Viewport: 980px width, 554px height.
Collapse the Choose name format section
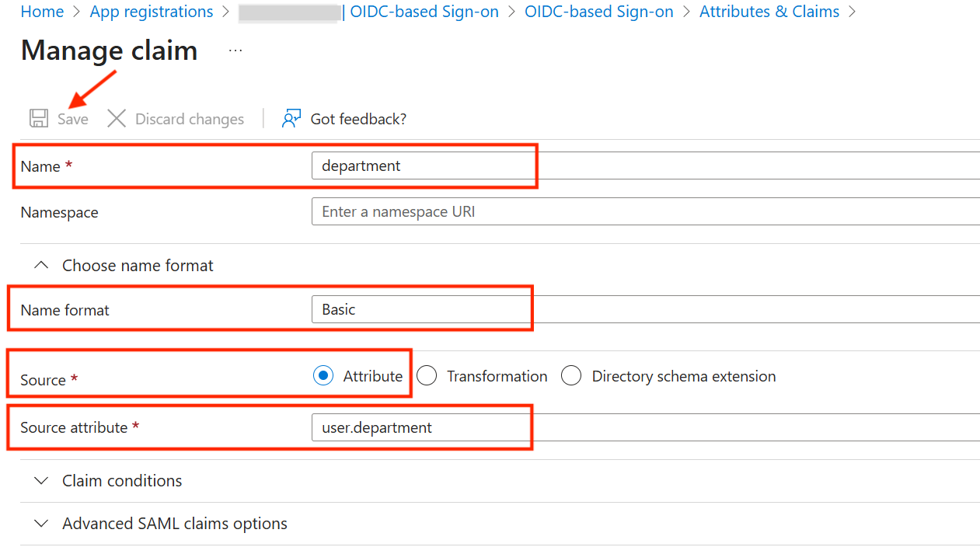42,266
